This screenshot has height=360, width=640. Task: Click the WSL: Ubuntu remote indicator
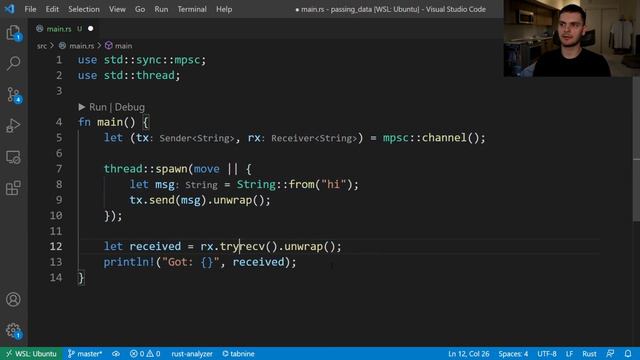pos(31,353)
